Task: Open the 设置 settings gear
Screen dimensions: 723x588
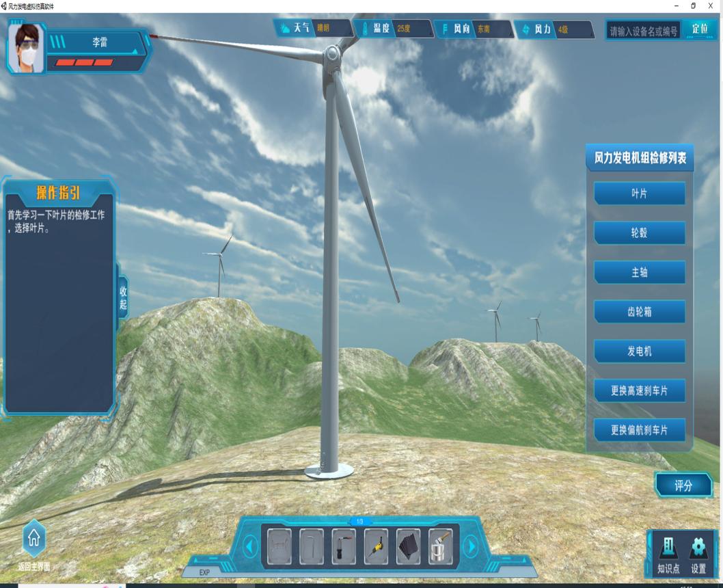Action: click(x=698, y=552)
